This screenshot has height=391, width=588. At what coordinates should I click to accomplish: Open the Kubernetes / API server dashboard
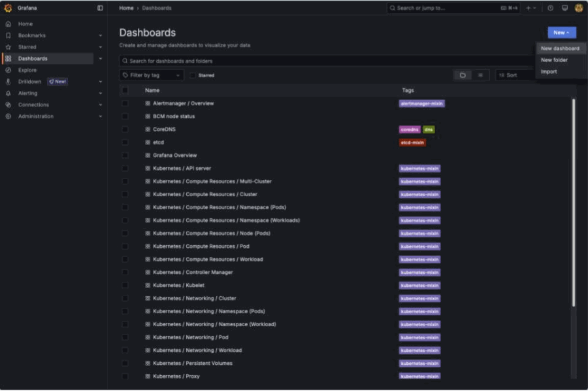[182, 169]
